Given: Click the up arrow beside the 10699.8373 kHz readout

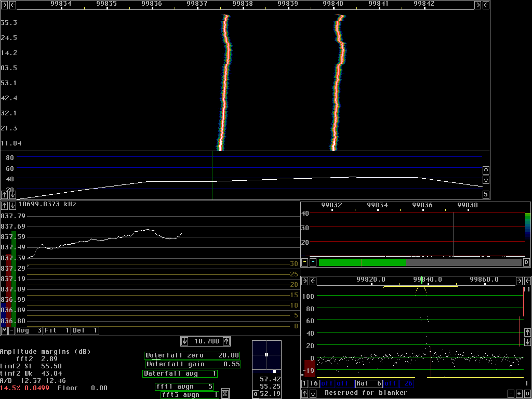Looking at the screenshot, I should [4, 206].
